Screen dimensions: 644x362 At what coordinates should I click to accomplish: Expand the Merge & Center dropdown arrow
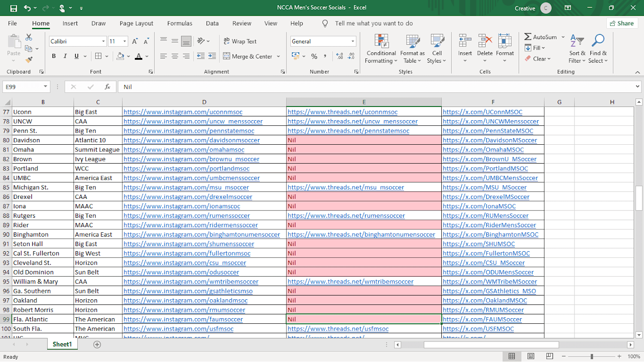click(x=278, y=56)
